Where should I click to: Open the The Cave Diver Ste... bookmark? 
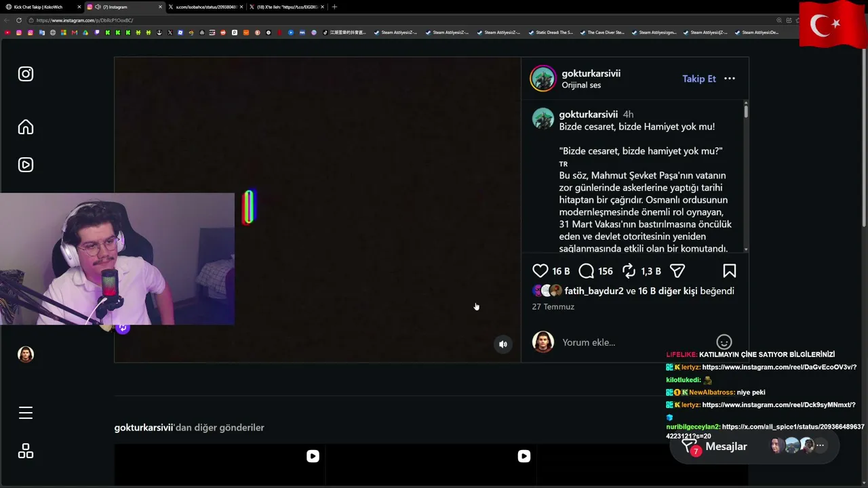click(601, 33)
